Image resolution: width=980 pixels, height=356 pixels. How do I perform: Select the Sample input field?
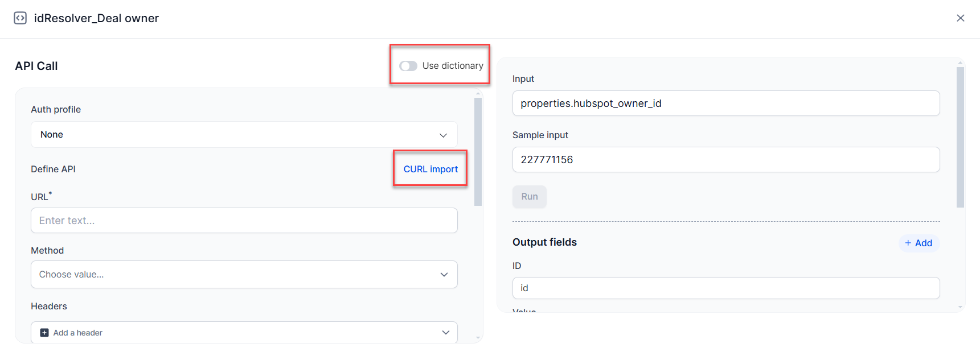(725, 160)
